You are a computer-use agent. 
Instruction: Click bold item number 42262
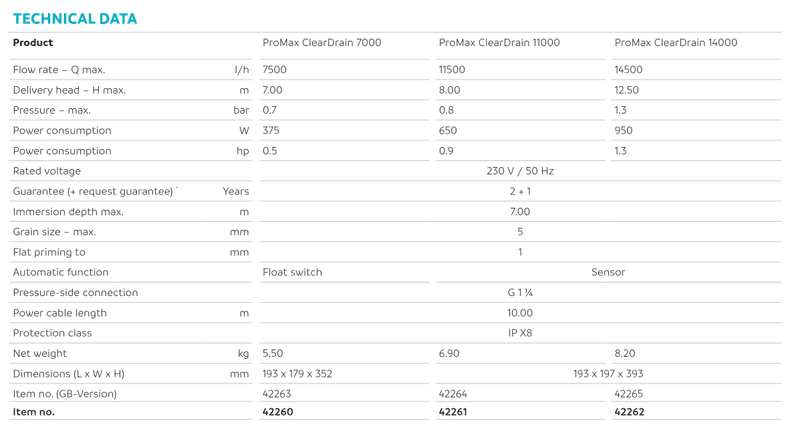click(x=629, y=412)
